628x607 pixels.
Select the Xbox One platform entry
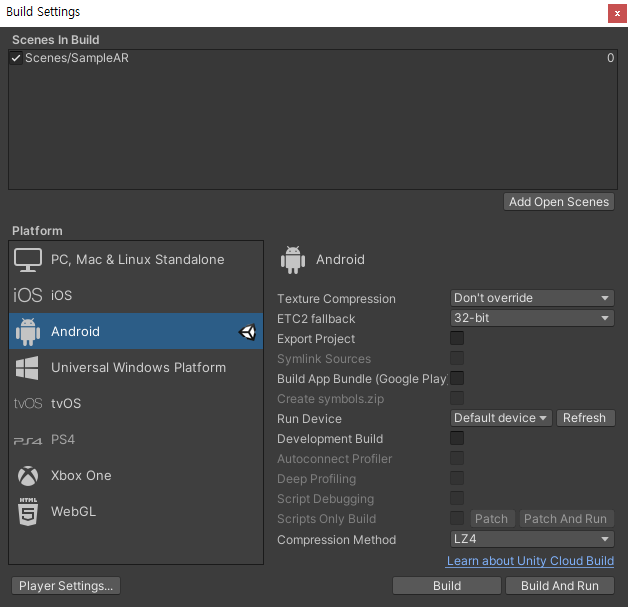(136, 475)
